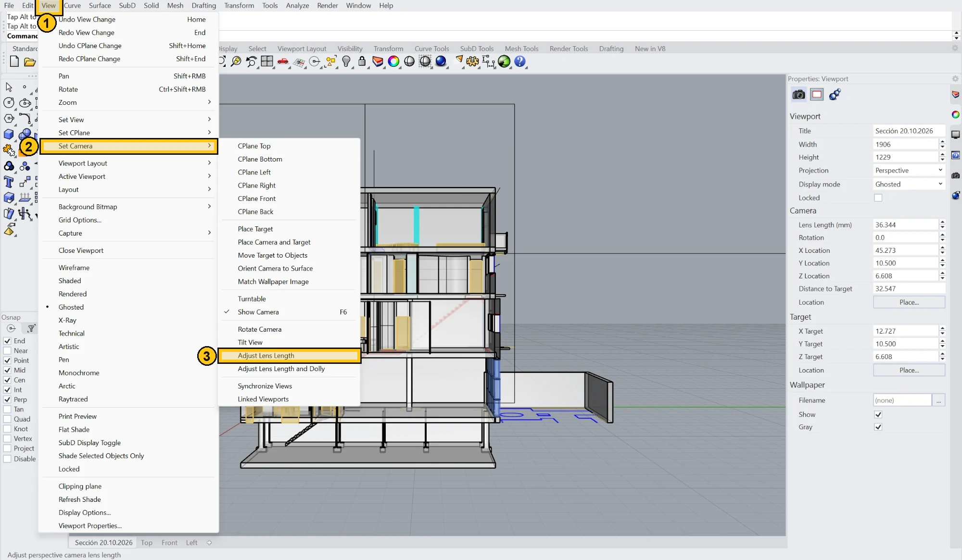Screen dimensions: 962x560
Task: Toggle the Perp osnap checkbox
Action: [7, 399]
